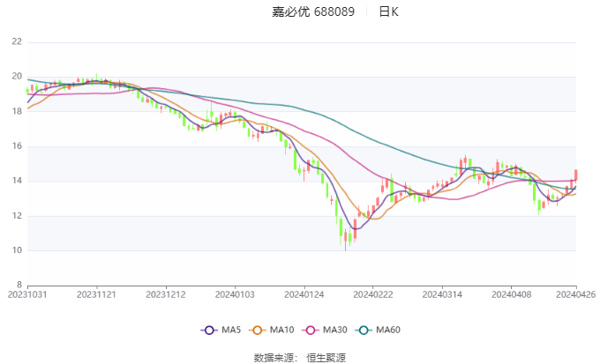Click the pink MA30 legend circle marker
The height and width of the screenshot is (364, 600).
click(311, 330)
